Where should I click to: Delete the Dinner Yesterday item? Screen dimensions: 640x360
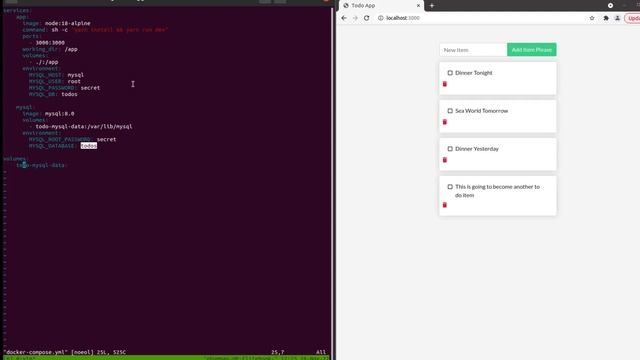pos(445,160)
